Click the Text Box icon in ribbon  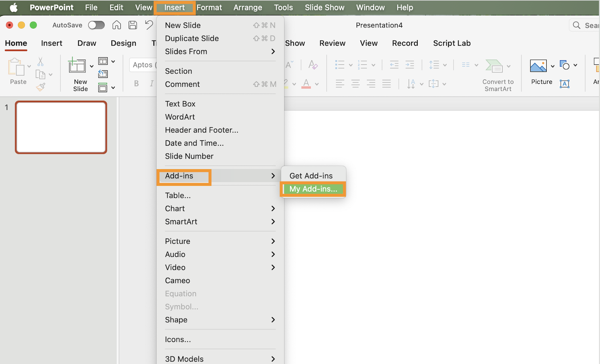(564, 84)
